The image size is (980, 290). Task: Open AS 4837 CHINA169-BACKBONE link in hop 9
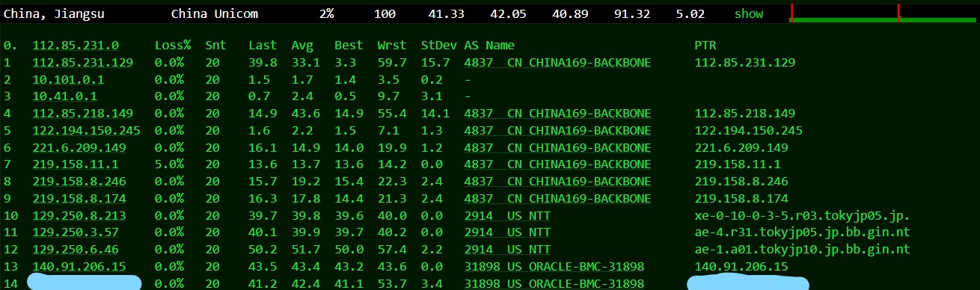(x=557, y=198)
